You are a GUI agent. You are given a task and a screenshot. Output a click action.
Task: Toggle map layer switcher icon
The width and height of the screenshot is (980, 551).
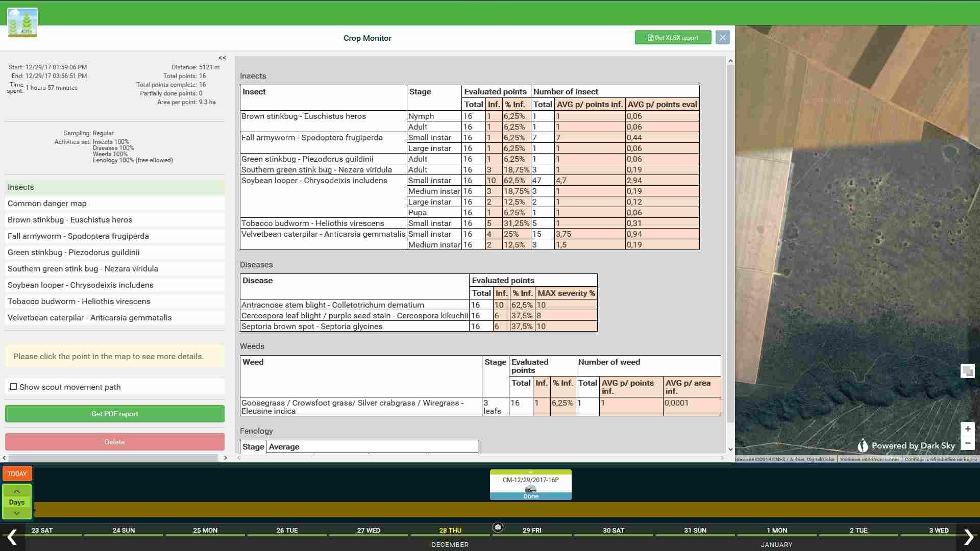(x=968, y=370)
